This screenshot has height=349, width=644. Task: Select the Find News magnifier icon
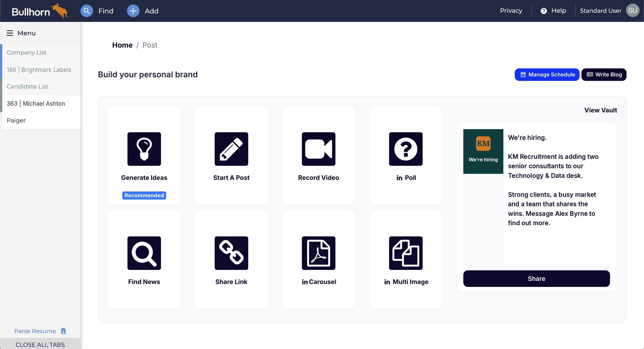click(144, 253)
